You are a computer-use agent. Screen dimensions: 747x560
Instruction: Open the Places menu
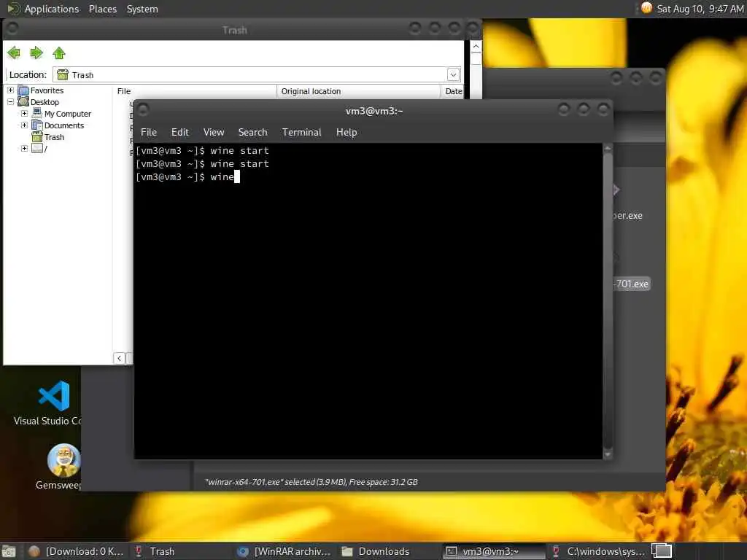102,9
